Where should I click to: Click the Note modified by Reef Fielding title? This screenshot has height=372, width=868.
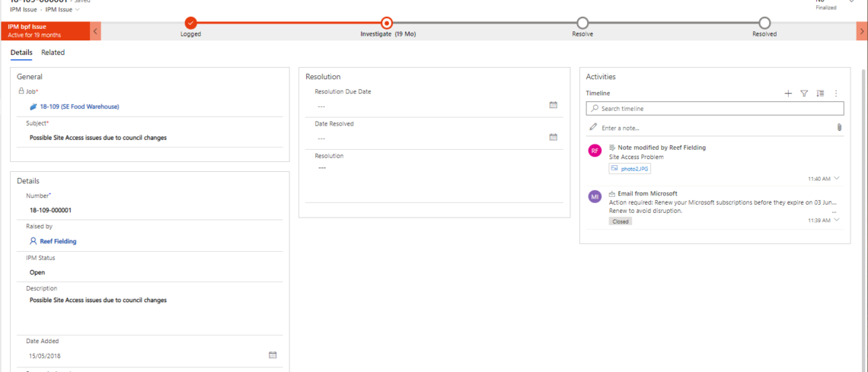[662, 148]
